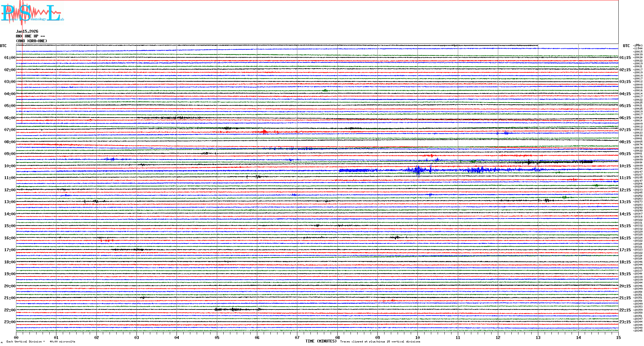644x346 pixels.
Task: Select the 10:15 label on right axis
Action: pyautogui.click(x=625, y=166)
